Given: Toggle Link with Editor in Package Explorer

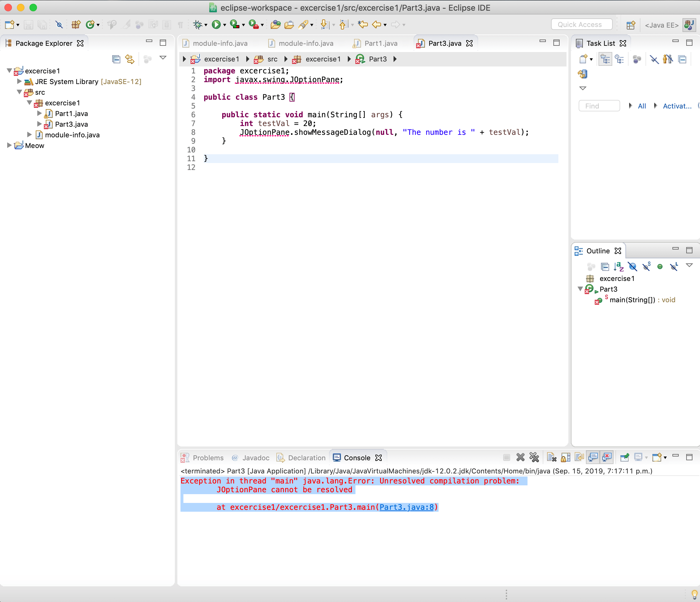Looking at the screenshot, I should click(x=130, y=60).
